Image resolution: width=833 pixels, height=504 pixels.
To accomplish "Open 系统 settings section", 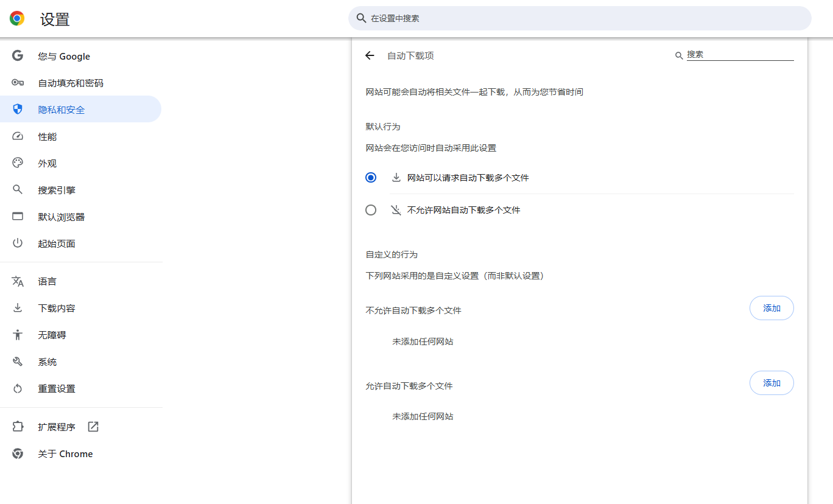I will point(81,362).
